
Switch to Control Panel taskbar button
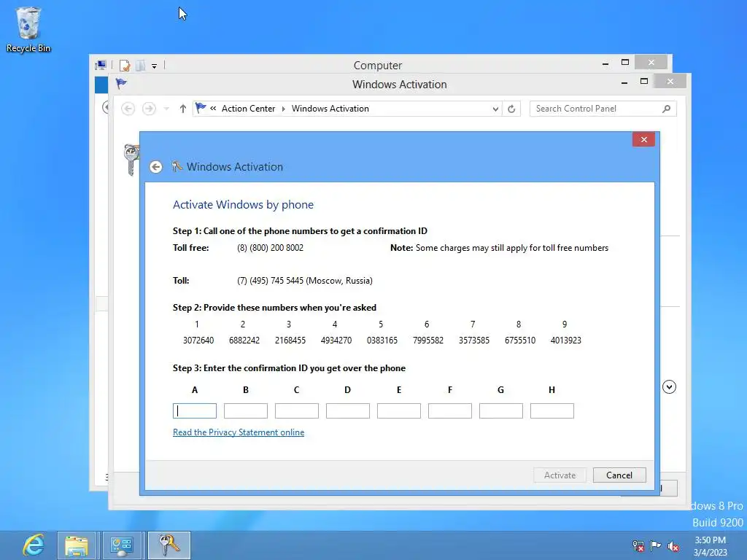point(122,545)
